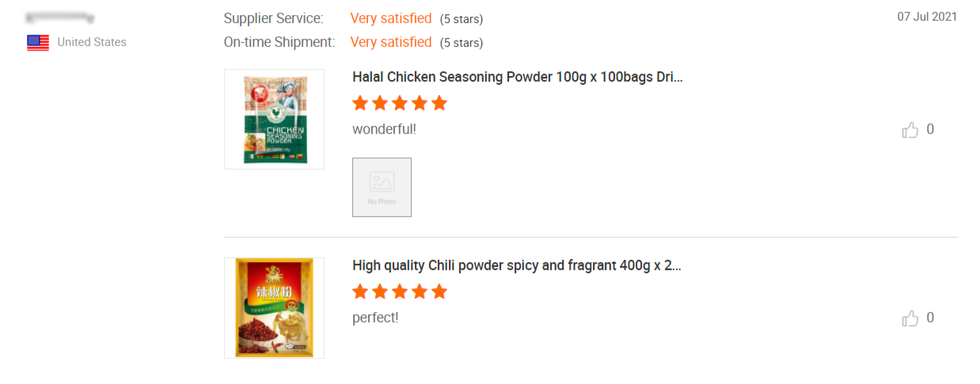Viewport: 980px width, 384px height.
Task: Click the star rating under Chili powder title
Action: 400,292
